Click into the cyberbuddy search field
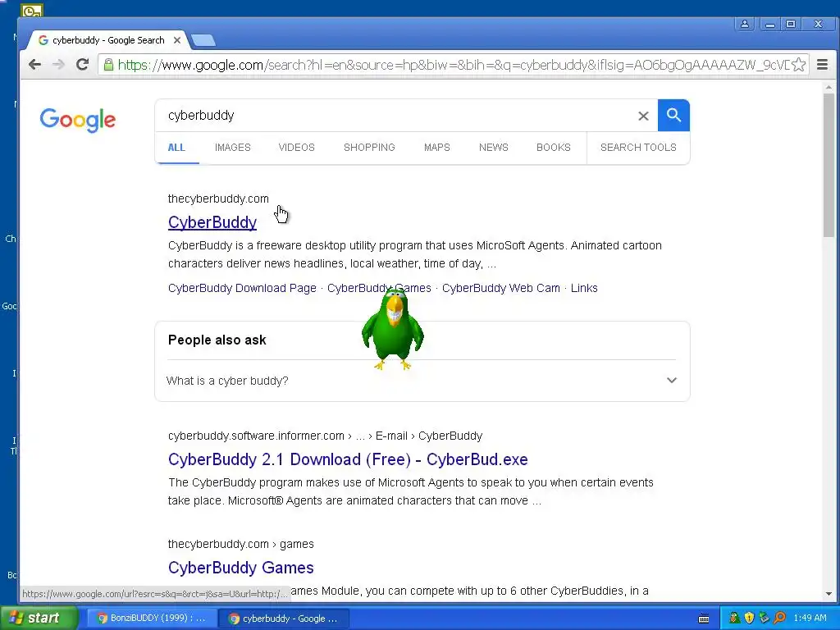840x630 pixels. 396,116
